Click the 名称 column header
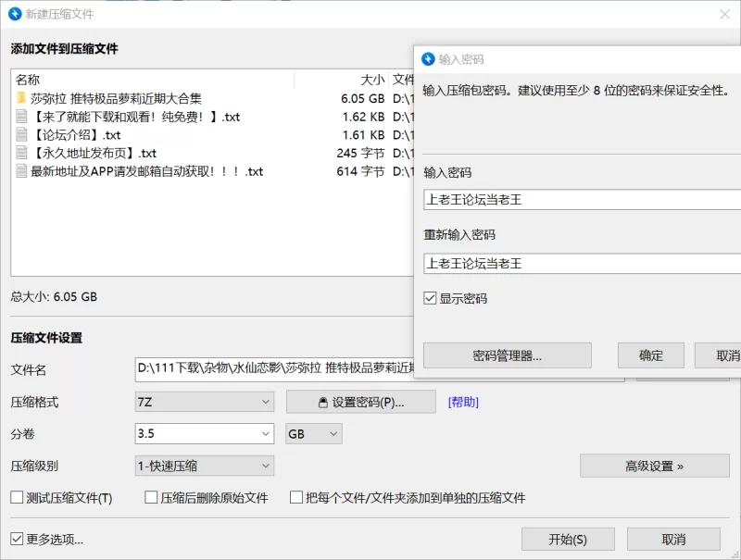This screenshot has height=560, width=741. point(28,80)
